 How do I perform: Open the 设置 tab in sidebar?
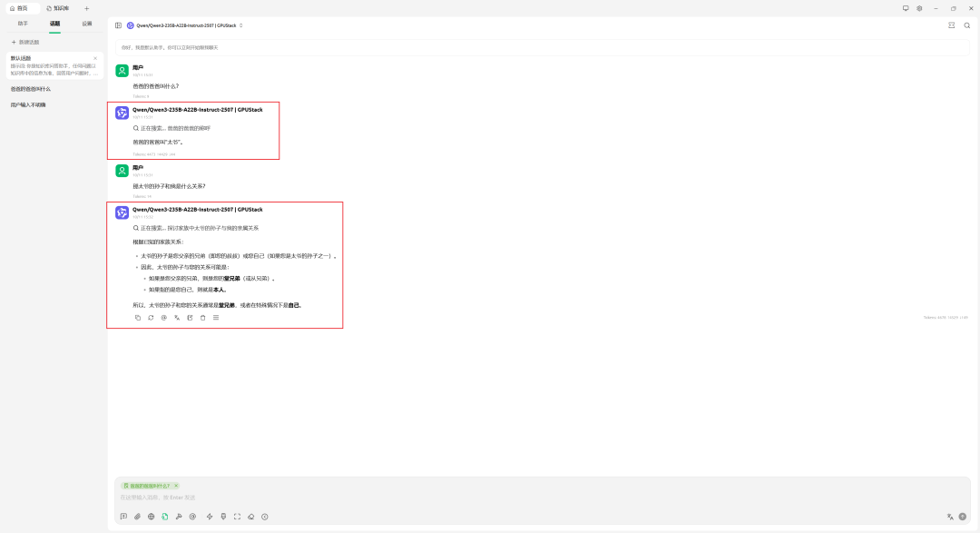coord(86,24)
